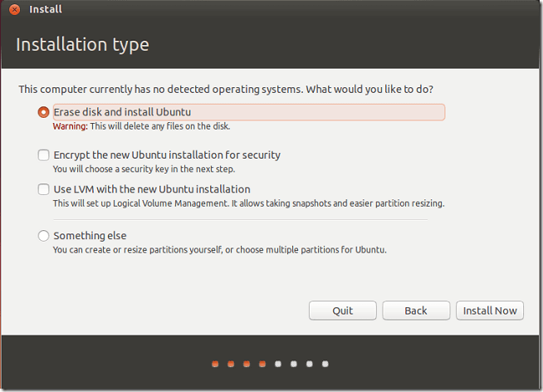Click the "create or resize partitions yourself" description
The width and height of the screenshot is (543, 392).
219,250
